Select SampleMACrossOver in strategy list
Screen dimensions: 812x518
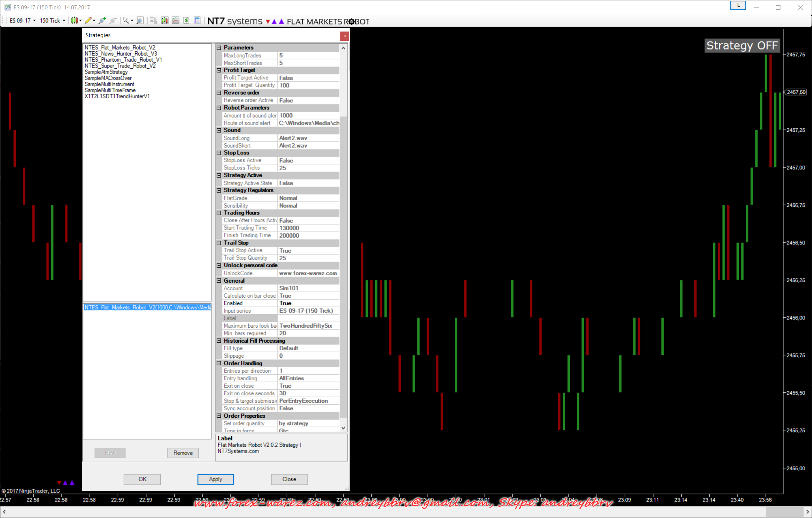tap(108, 78)
